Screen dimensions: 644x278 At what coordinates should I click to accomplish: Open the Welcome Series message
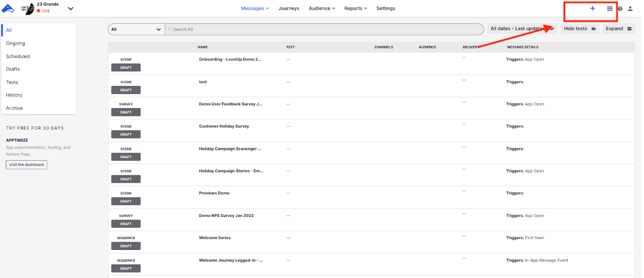coord(215,238)
